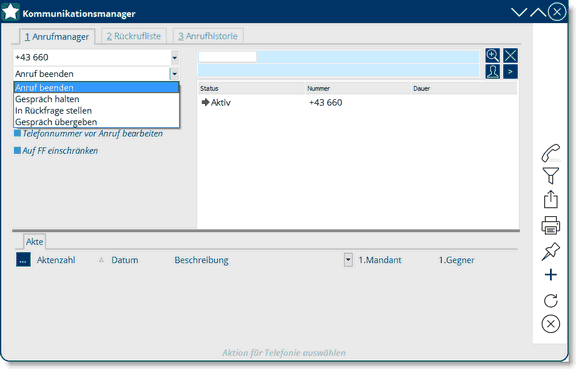Viewport: 578px width, 371px height.
Task: Sort by Datum column
Action: (125, 260)
